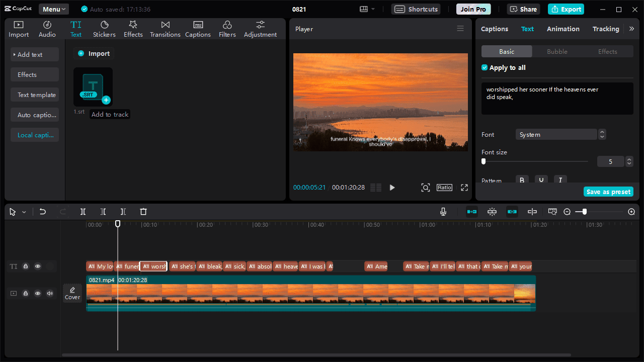The height and width of the screenshot is (362, 644).
Task: Open the Filters tab
Action: click(227, 29)
